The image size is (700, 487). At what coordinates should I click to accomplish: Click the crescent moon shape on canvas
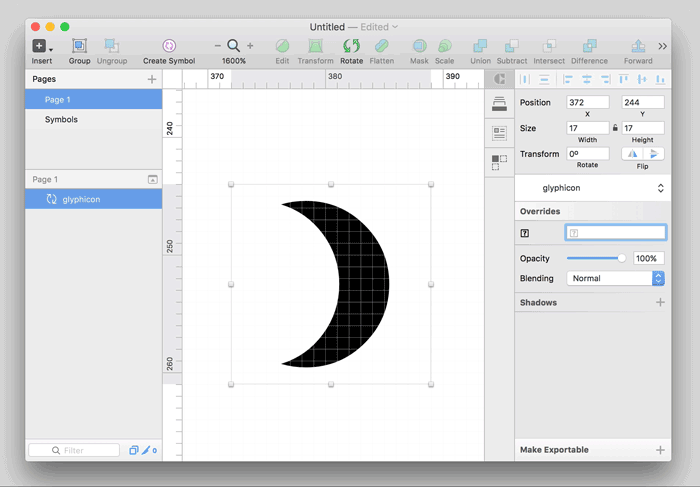(x=362, y=284)
